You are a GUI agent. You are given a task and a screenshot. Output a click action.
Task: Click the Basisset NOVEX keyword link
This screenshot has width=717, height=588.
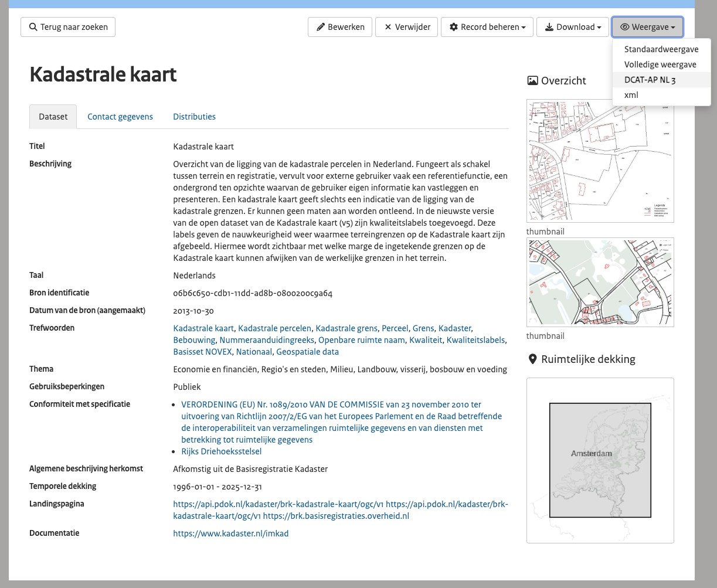click(203, 352)
